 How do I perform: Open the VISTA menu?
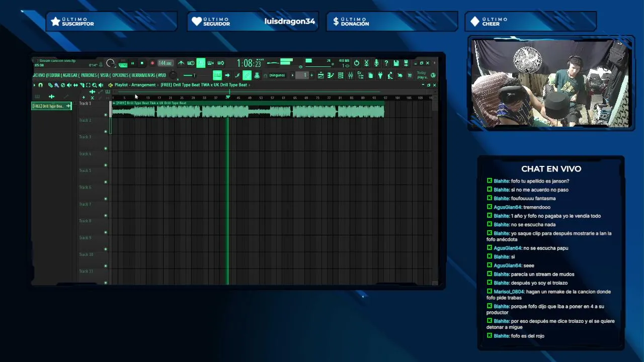coord(105,75)
